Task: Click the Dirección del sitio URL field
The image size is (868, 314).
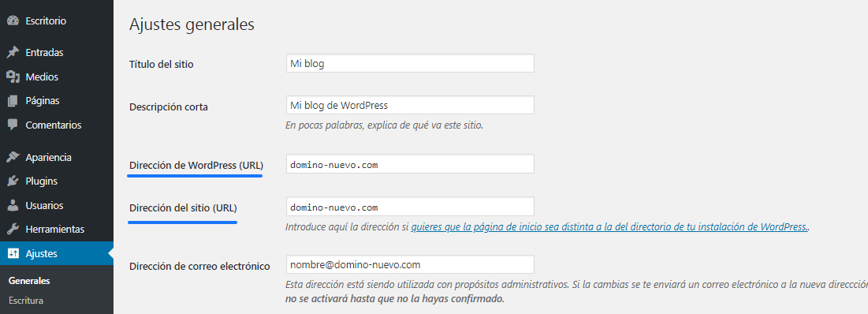Action: [410, 207]
